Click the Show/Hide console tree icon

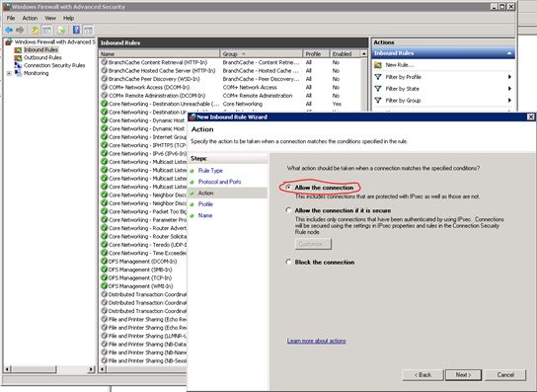(46, 31)
